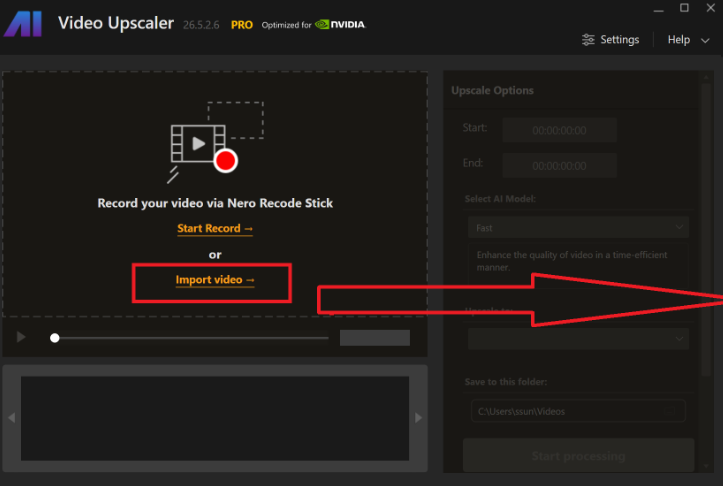Click the Settings sliders icon
723x486 pixels.
pos(588,40)
